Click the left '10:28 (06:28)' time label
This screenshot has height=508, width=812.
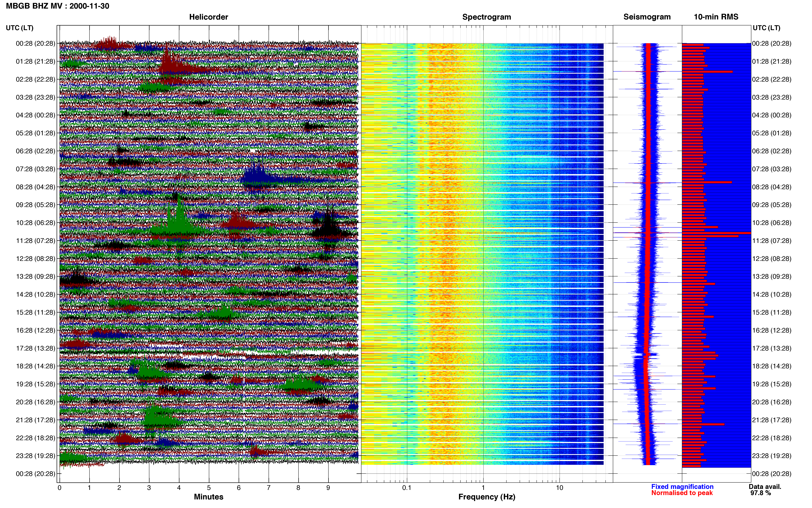pos(36,223)
